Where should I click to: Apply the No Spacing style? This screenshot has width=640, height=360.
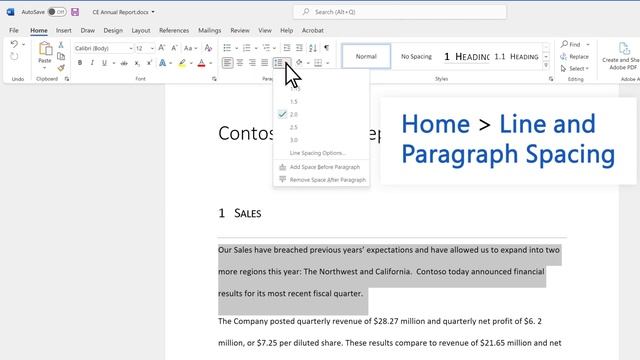(x=416, y=56)
